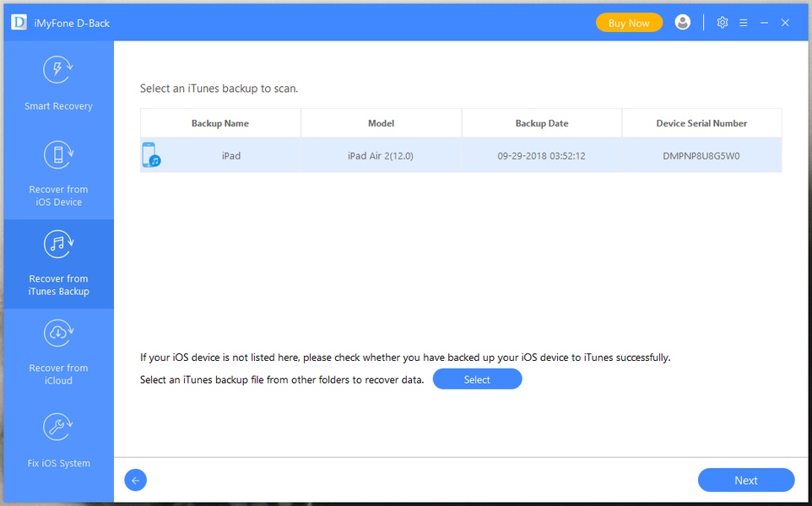Switch to Recover from iOS Device label
Image resolution: width=812 pixels, height=506 pixels.
click(x=58, y=196)
